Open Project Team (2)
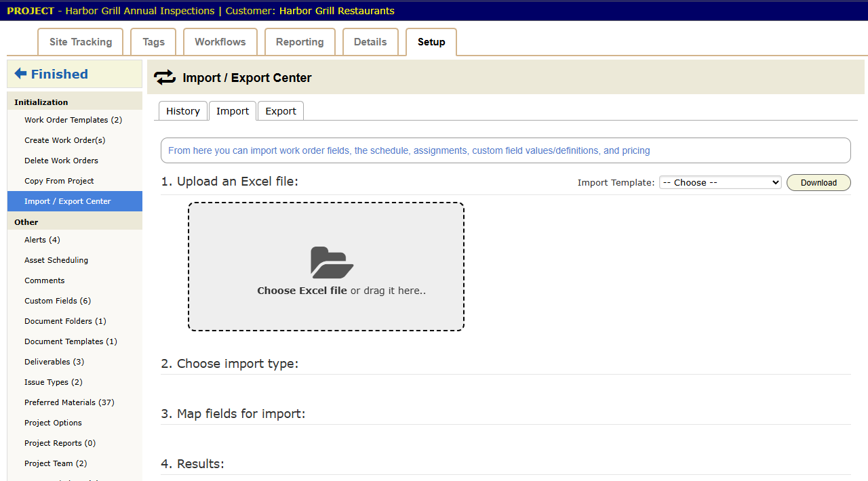The height and width of the screenshot is (481, 868). 75,463
